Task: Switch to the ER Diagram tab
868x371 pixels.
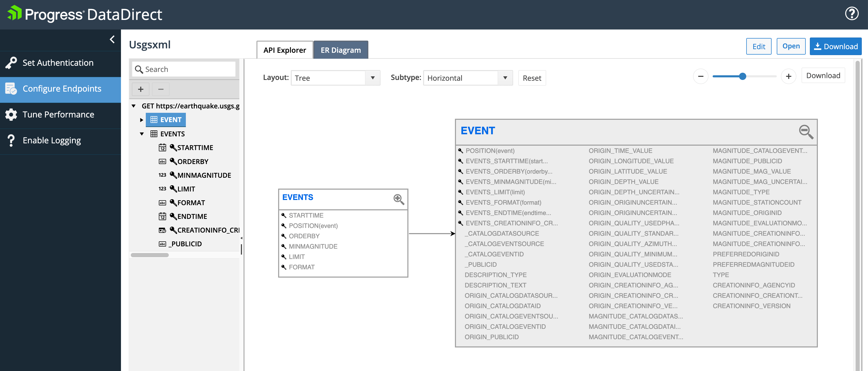Action: pos(341,50)
